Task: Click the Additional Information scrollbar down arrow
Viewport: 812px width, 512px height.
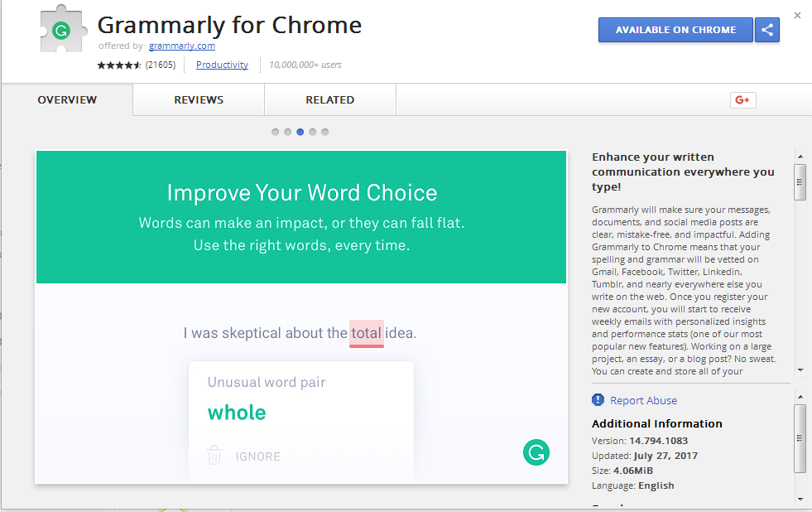Action: pos(800,499)
